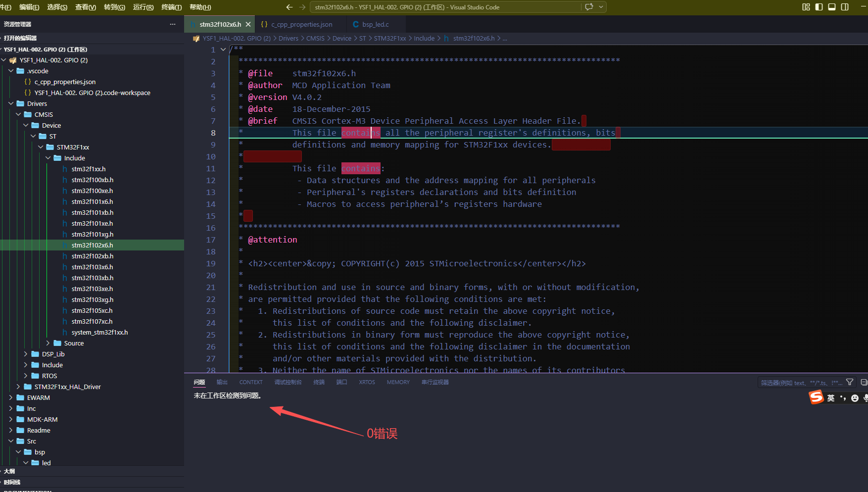Go forward with right arrow navigation
The width and height of the screenshot is (868, 492).
(302, 7)
